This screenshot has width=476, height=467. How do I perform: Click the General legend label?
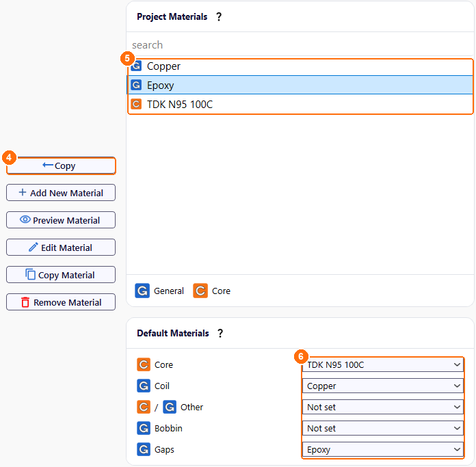pos(169,291)
